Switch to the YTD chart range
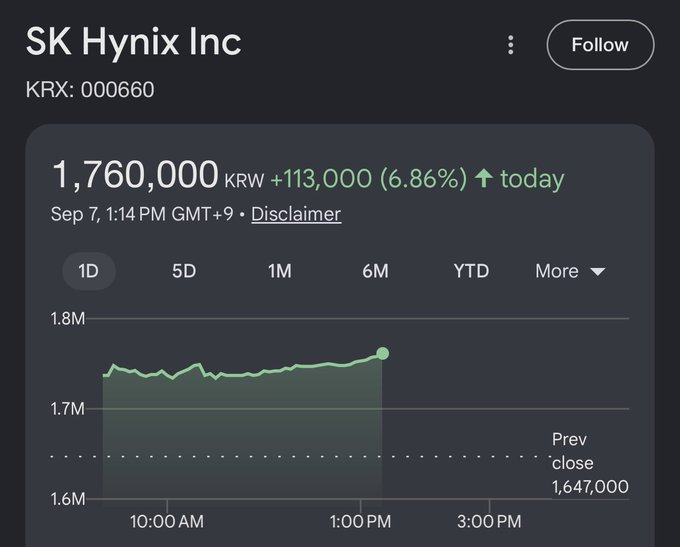The width and height of the screenshot is (680, 547). click(x=471, y=271)
